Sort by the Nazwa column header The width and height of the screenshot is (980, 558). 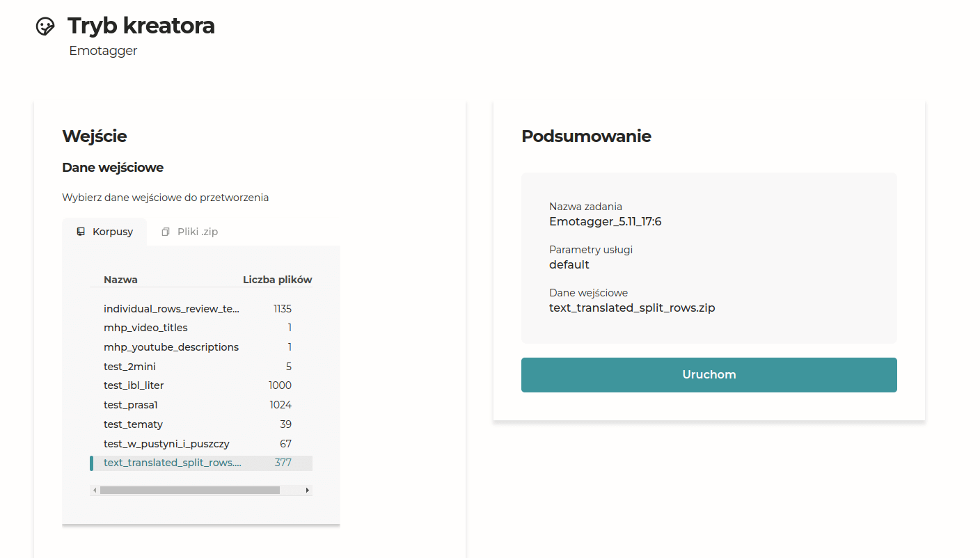[x=120, y=280]
